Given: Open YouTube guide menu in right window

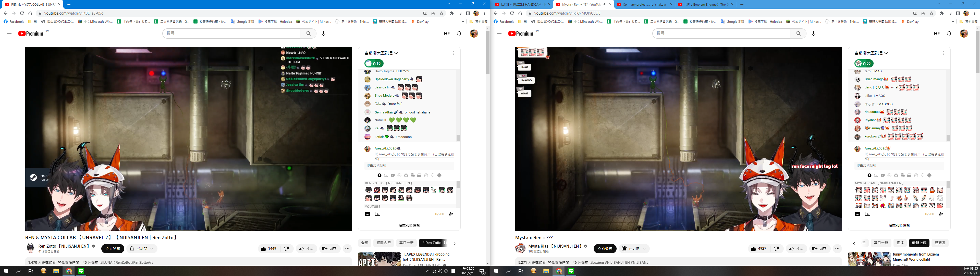Looking at the screenshot, I should coord(499,33).
